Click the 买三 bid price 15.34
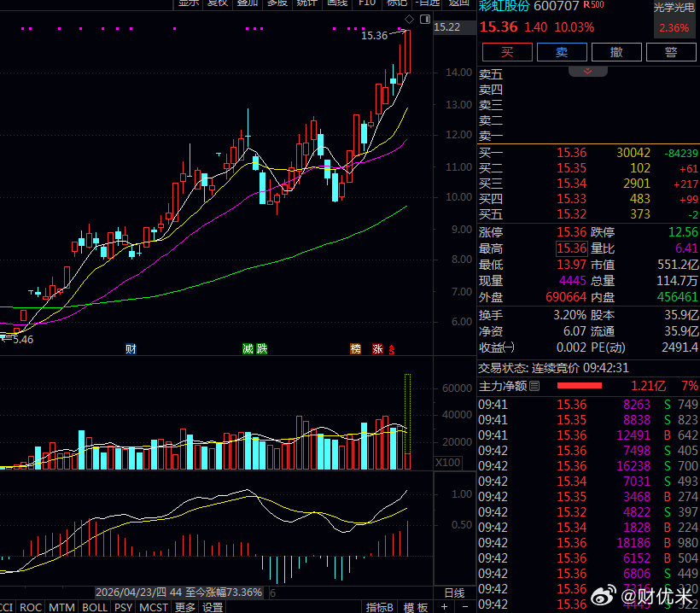700x613 pixels. (x=571, y=184)
